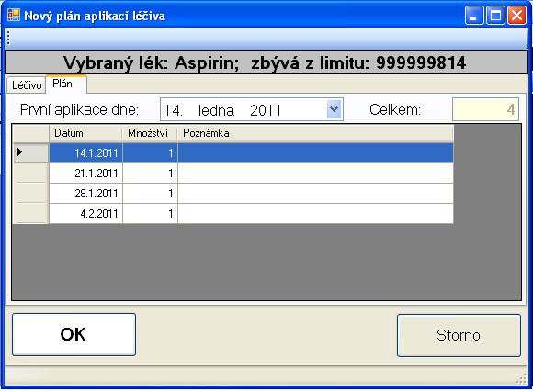
Task: Select the cell 14.1.2011
Action: (86, 153)
